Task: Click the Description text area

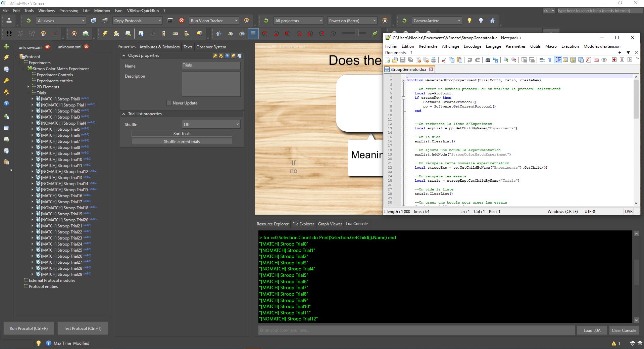Action: point(211,84)
